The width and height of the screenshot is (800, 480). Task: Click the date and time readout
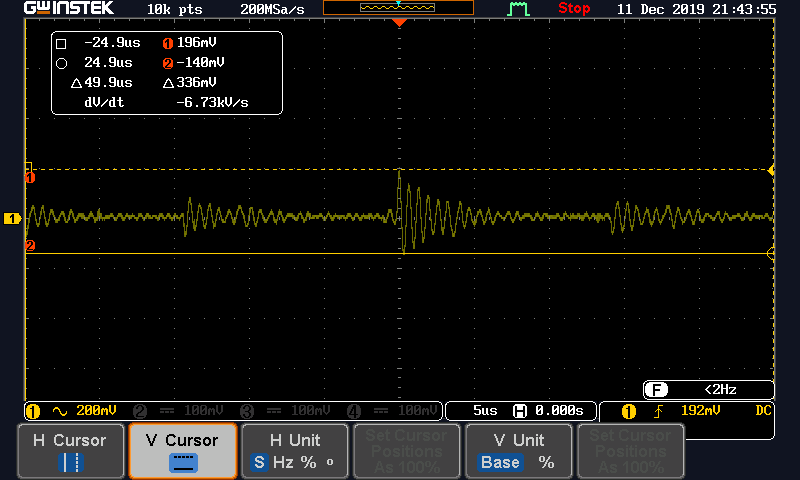(696, 9)
